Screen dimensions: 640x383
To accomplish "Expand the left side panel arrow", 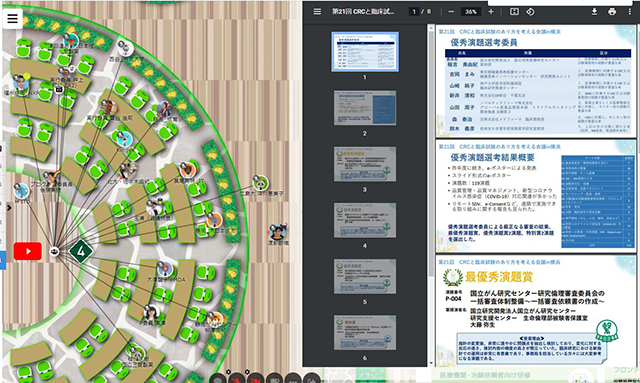I will 9,208.
